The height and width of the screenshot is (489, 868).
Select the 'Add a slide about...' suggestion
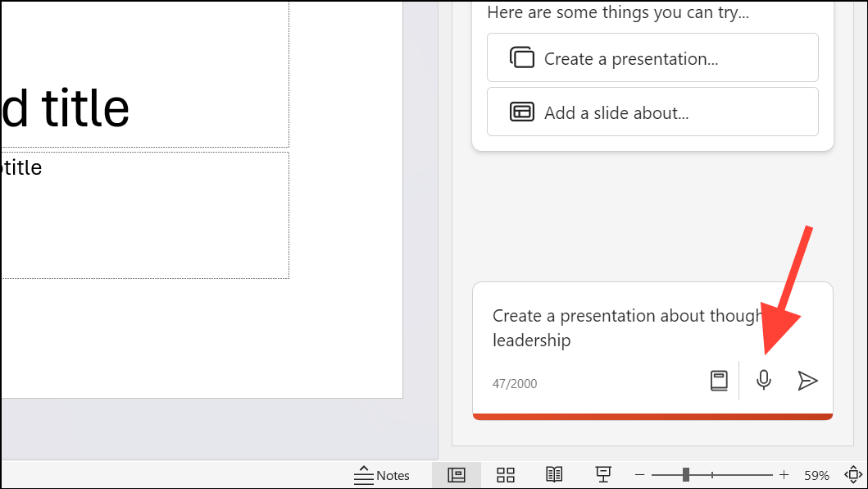[x=652, y=112]
